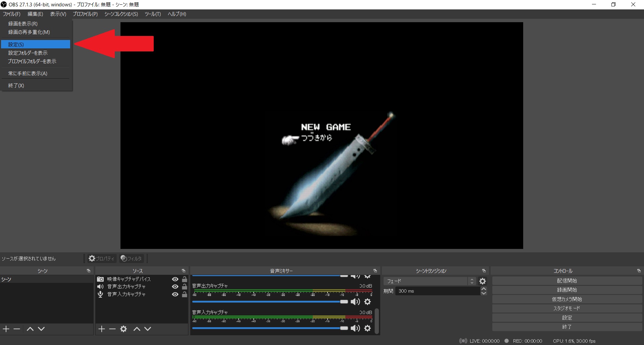Open the gear menu for 音声出力キャプチャ mixer channel
The image size is (644, 345).
[x=368, y=302]
